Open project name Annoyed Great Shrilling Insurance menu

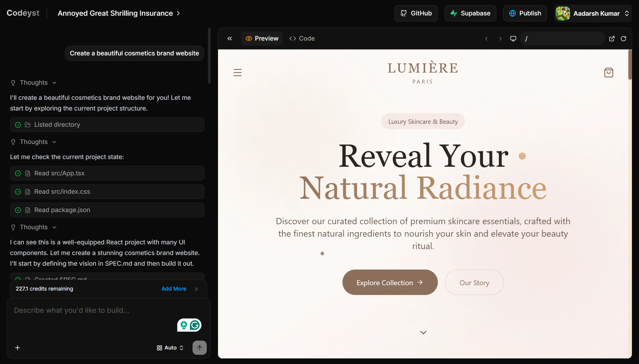(x=118, y=13)
